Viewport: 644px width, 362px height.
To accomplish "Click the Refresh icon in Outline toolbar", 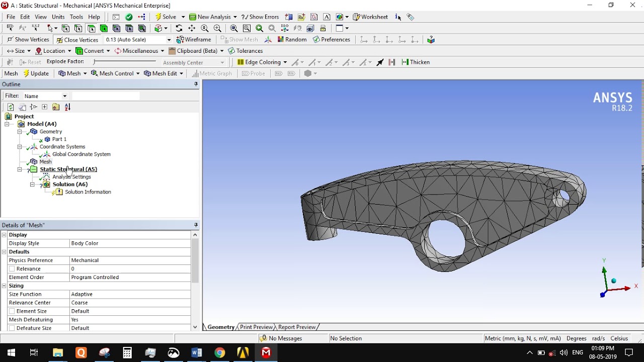I will click(x=11, y=107).
